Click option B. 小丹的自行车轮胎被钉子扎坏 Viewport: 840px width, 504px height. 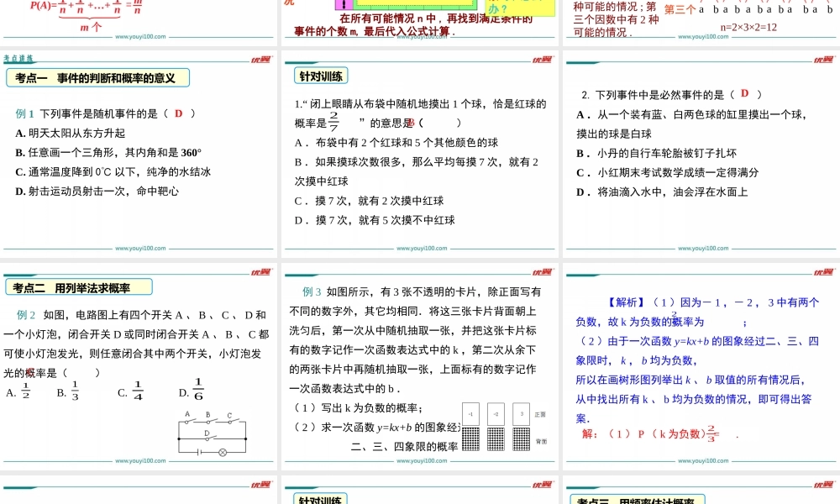656,153
